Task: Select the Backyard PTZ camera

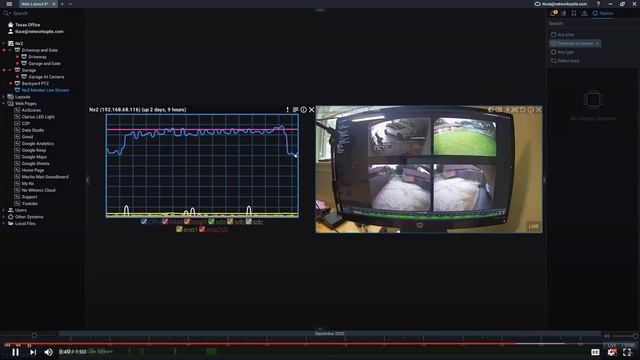Action: (x=35, y=83)
